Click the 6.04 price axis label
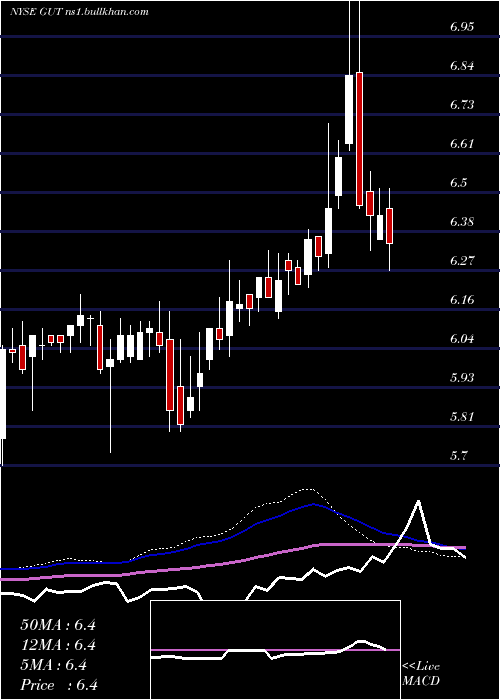Screen dimensions: 500x700 pyautogui.click(x=462, y=338)
